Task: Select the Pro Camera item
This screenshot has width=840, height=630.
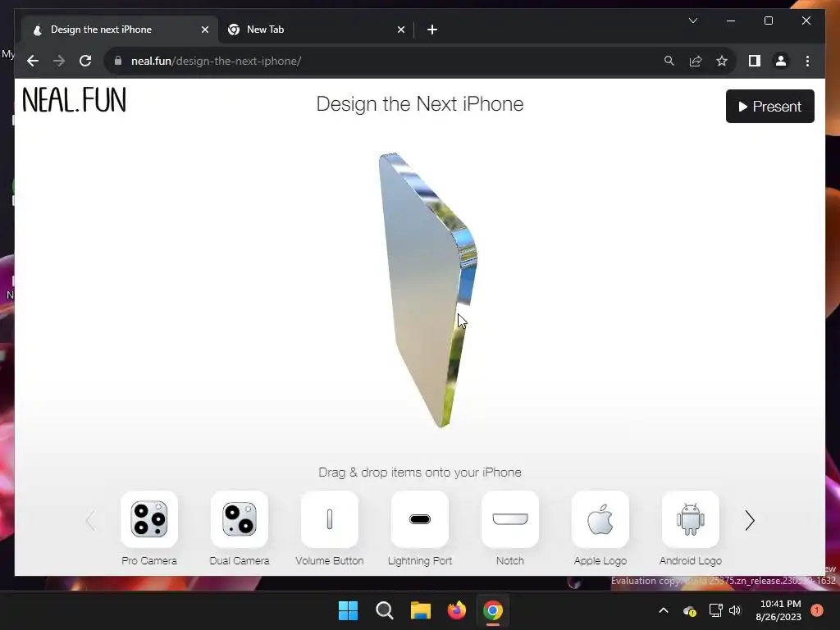Action: [149, 519]
